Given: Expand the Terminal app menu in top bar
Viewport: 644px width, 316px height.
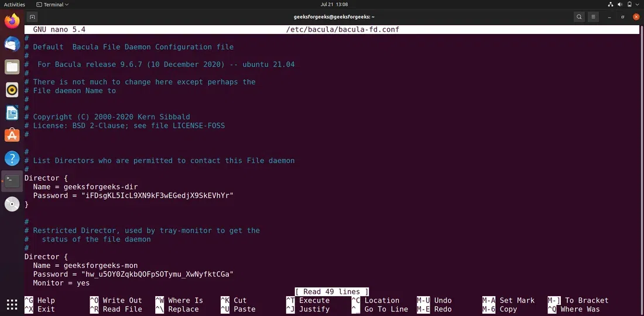Looking at the screenshot, I should coord(52,5).
